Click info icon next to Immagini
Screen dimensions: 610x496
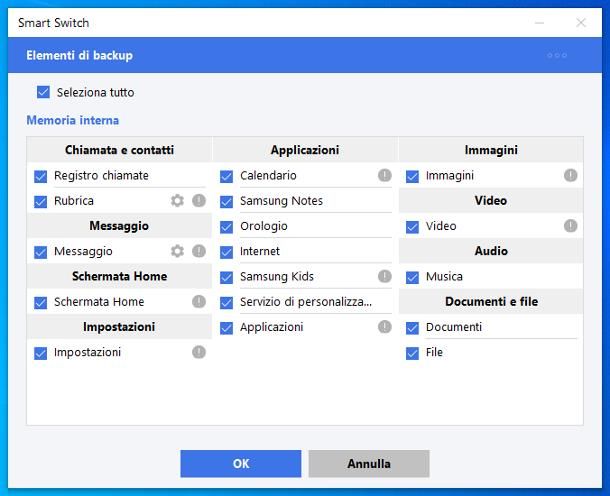pos(570,175)
